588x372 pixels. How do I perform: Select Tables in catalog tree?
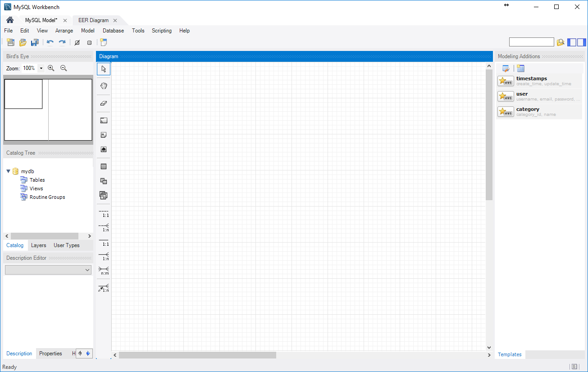tap(37, 180)
